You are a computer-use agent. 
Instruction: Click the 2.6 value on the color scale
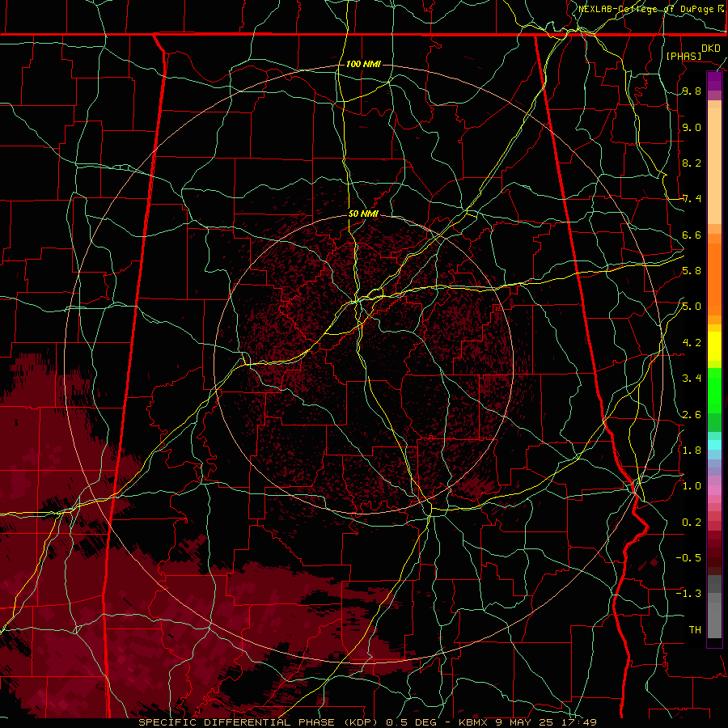click(692, 415)
